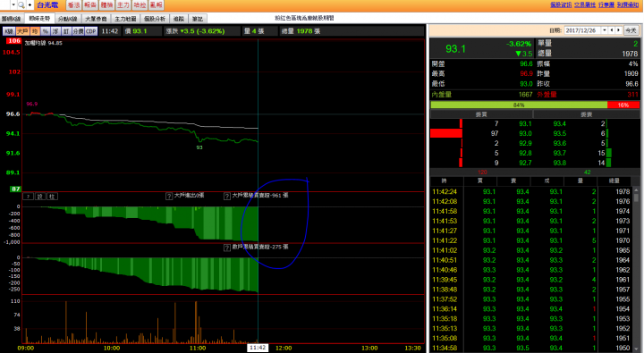Viewport: 644px width, 353px height.
Task: Click the red 16% outer-volume bar
Action: (623, 105)
